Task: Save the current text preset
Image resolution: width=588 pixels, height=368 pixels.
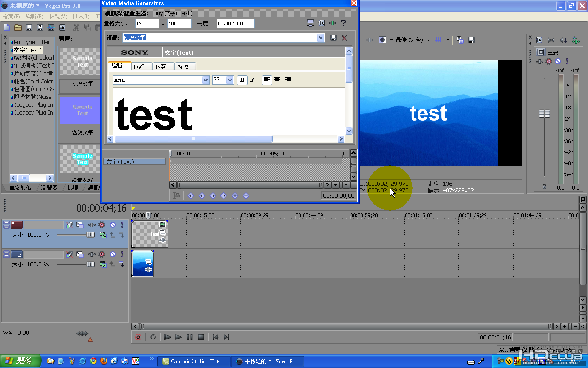Action: 334,38
